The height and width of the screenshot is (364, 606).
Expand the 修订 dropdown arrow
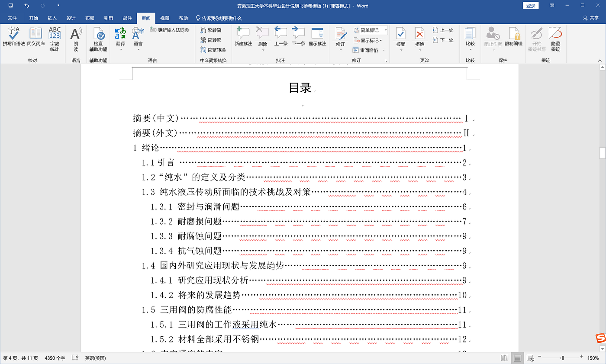[341, 49]
